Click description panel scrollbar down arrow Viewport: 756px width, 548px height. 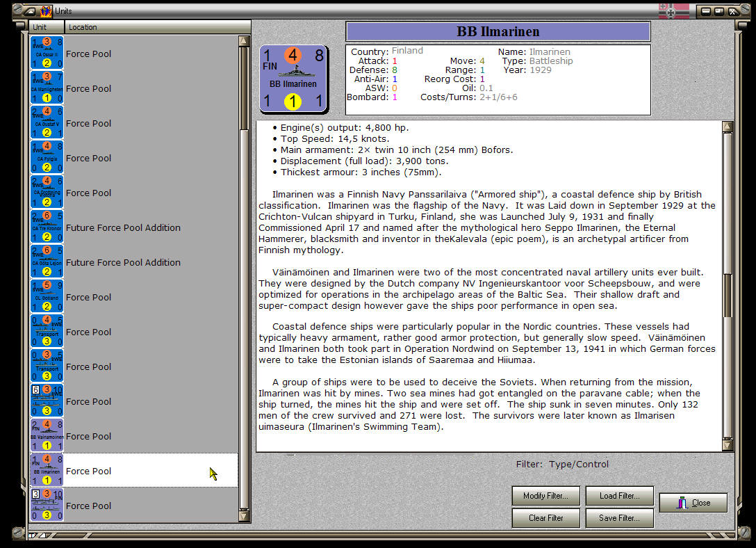[728, 445]
